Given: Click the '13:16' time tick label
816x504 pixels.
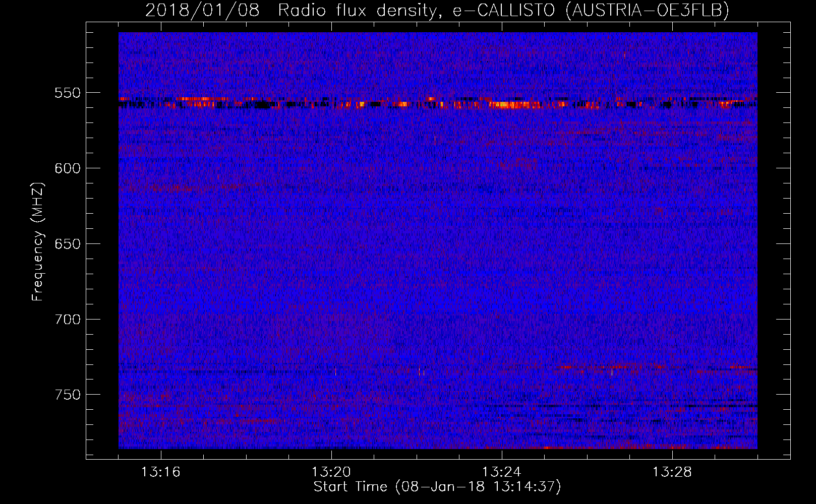Looking at the screenshot, I should tap(160, 472).
